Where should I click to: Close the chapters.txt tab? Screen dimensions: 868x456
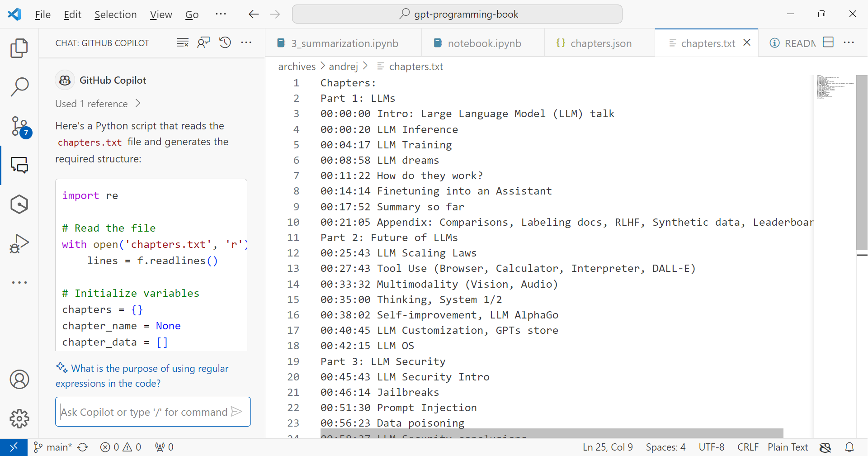click(x=747, y=43)
